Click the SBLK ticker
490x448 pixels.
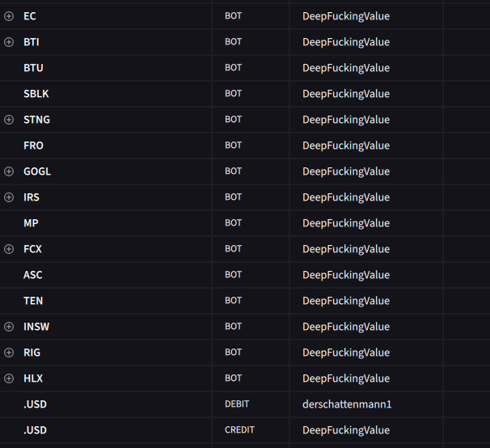click(x=36, y=94)
